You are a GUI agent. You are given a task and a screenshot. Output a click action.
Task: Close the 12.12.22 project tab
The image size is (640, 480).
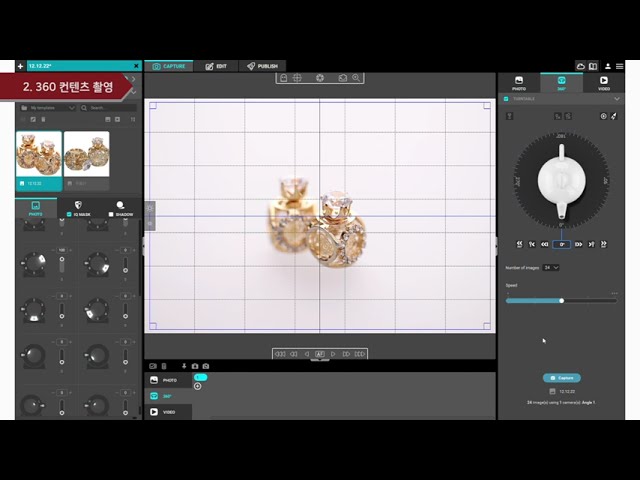[136, 66]
